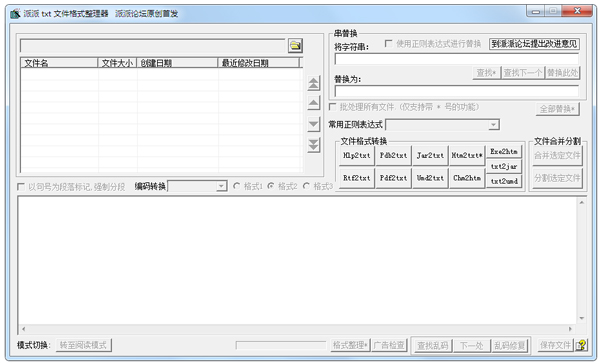The width and height of the screenshot is (600, 364).
Task: Sort by 创建日期 column header
Action: 177,63
